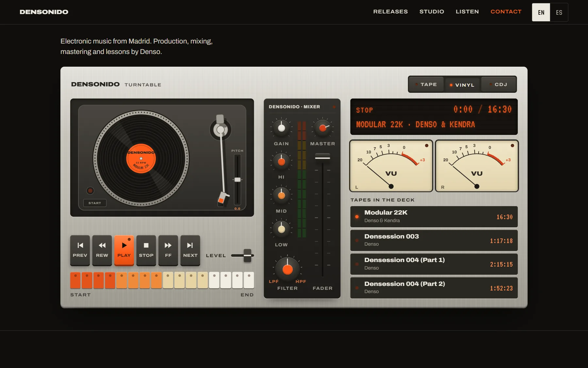
Task: Go to the STUDIO section
Action: pyautogui.click(x=432, y=12)
